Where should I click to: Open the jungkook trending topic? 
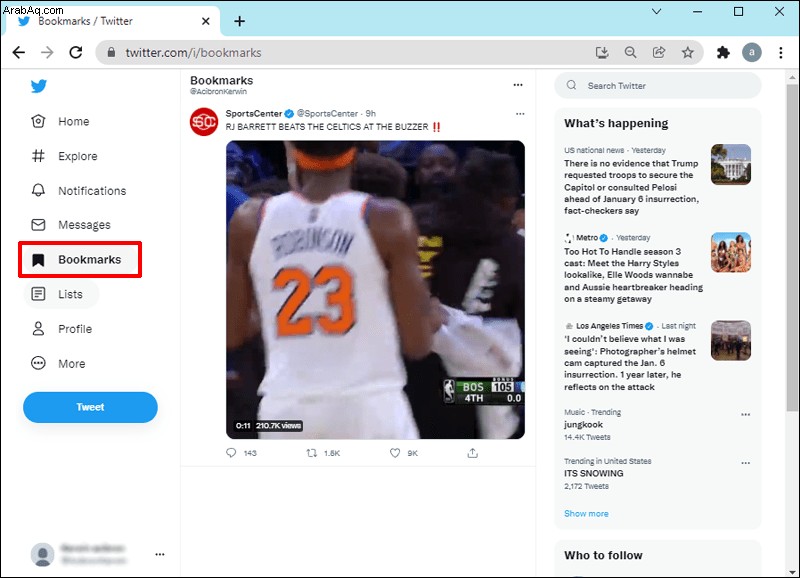[583, 424]
